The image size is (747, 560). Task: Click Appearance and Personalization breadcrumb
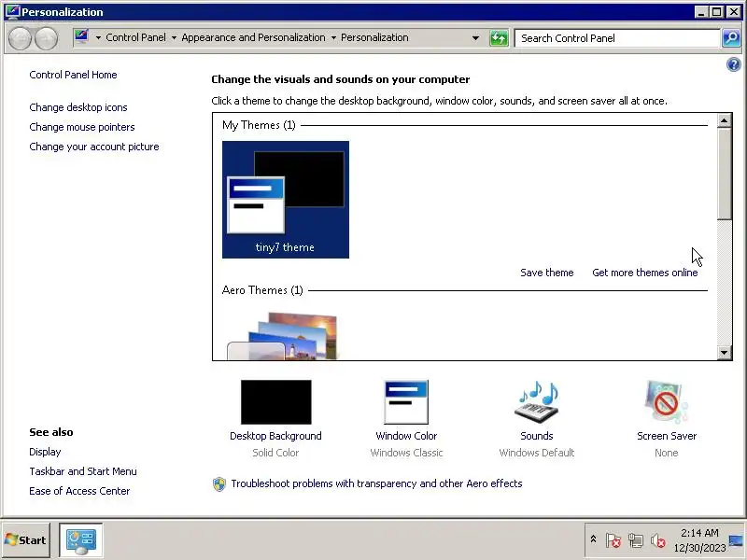point(253,37)
